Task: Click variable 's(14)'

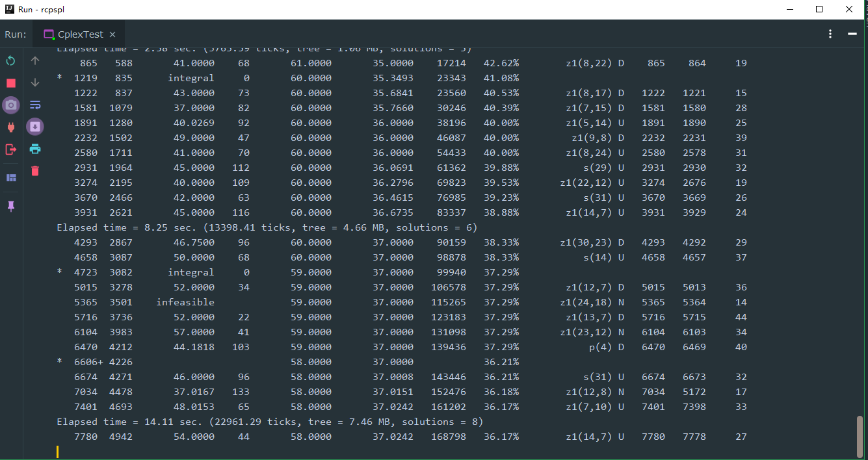Action: 598,257
